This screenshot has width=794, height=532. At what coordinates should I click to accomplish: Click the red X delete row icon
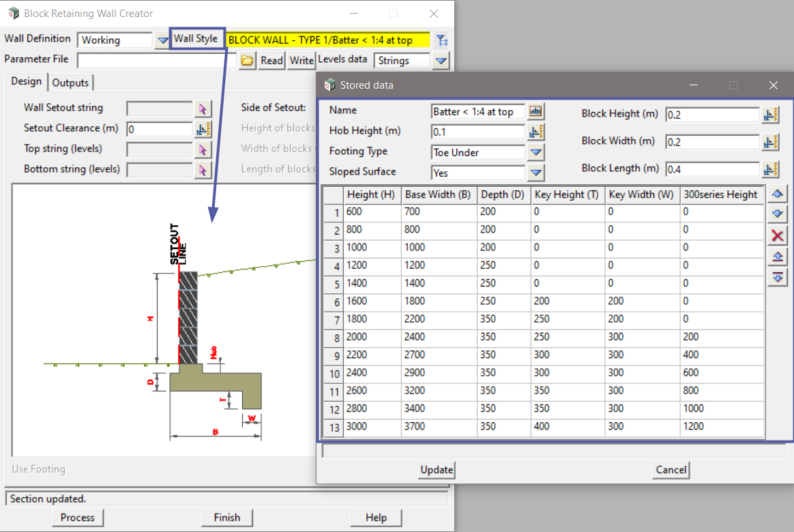click(777, 236)
